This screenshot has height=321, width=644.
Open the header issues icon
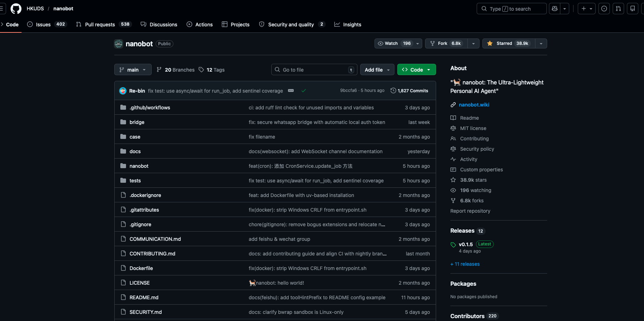tap(604, 9)
